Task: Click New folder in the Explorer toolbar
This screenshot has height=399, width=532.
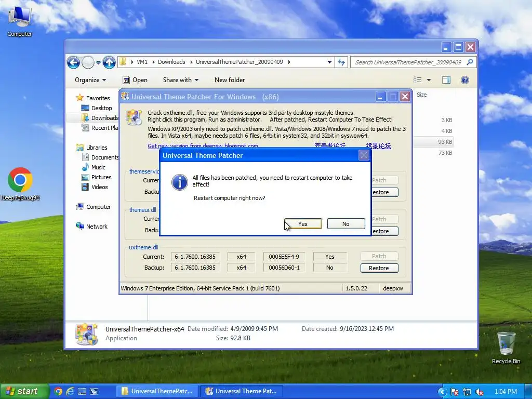Action: point(230,80)
